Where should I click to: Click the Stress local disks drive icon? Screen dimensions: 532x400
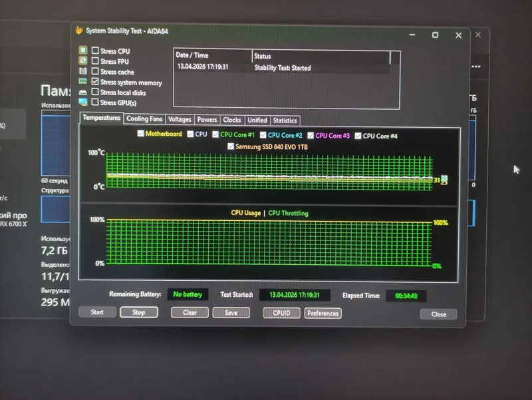(82, 93)
